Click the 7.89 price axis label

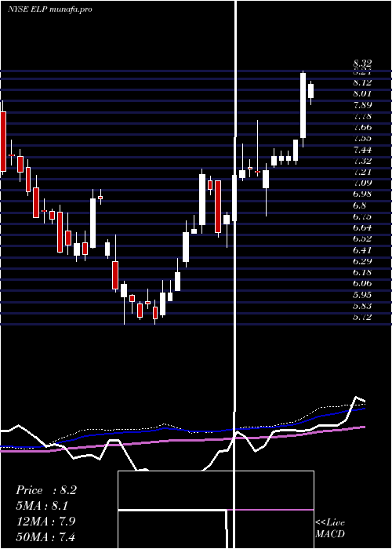(362, 104)
